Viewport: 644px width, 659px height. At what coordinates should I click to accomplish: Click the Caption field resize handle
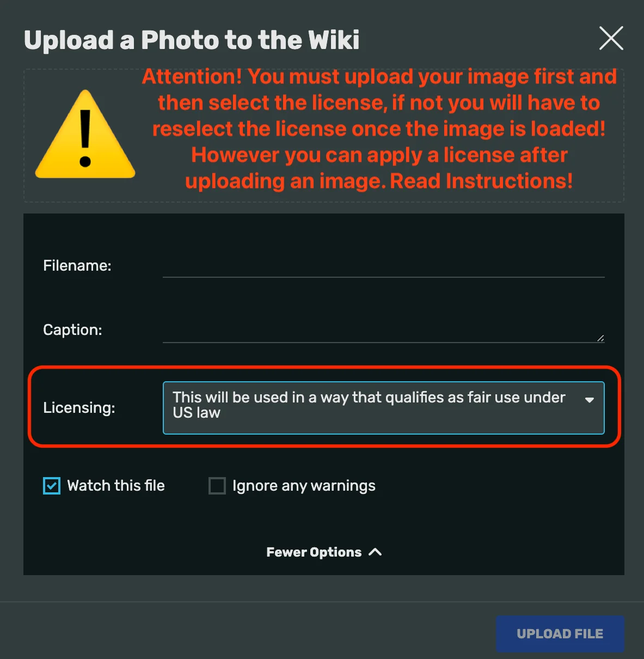click(600, 338)
